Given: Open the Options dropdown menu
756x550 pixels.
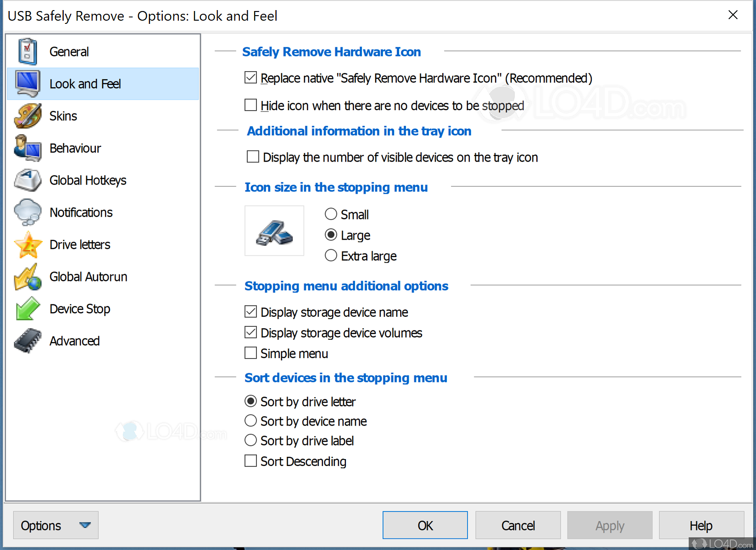Looking at the screenshot, I should [55, 525].
